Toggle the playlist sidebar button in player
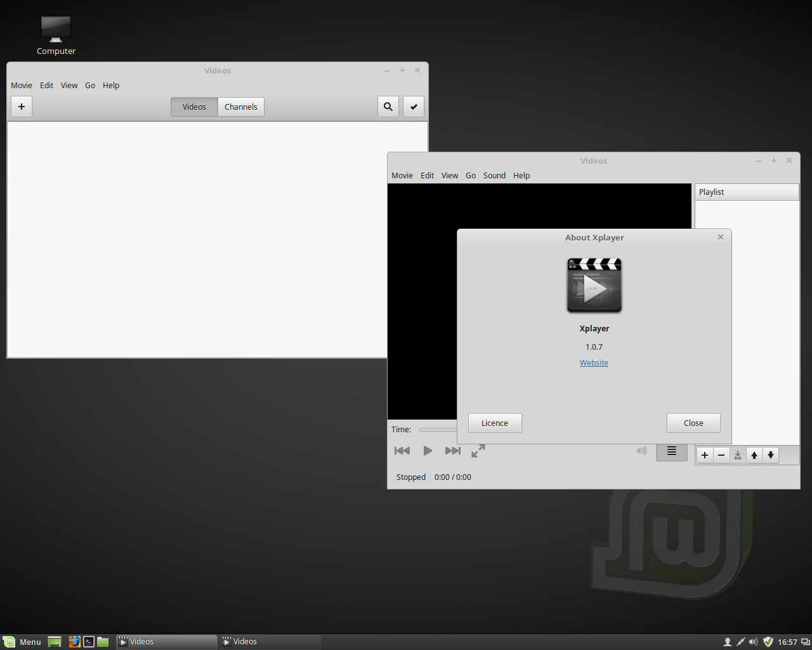Image resolution: width=812 pixels, height=650 pixels. click(672, 451)
